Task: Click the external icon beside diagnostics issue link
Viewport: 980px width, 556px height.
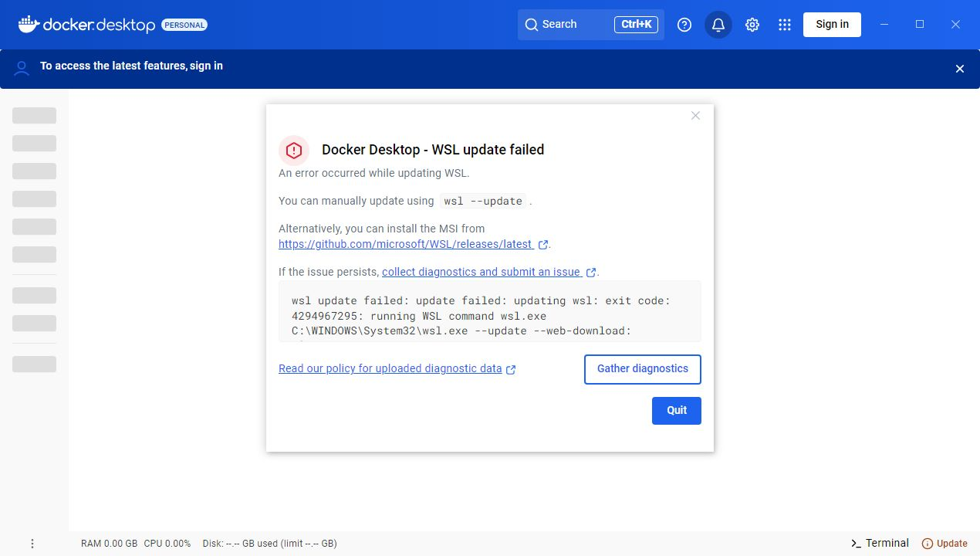Action: point(591,273)
